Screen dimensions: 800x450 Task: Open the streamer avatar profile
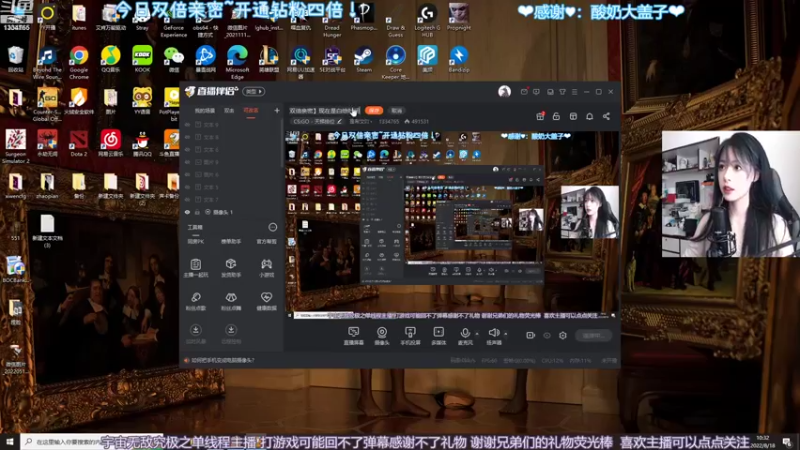click(x=504, y=91)
